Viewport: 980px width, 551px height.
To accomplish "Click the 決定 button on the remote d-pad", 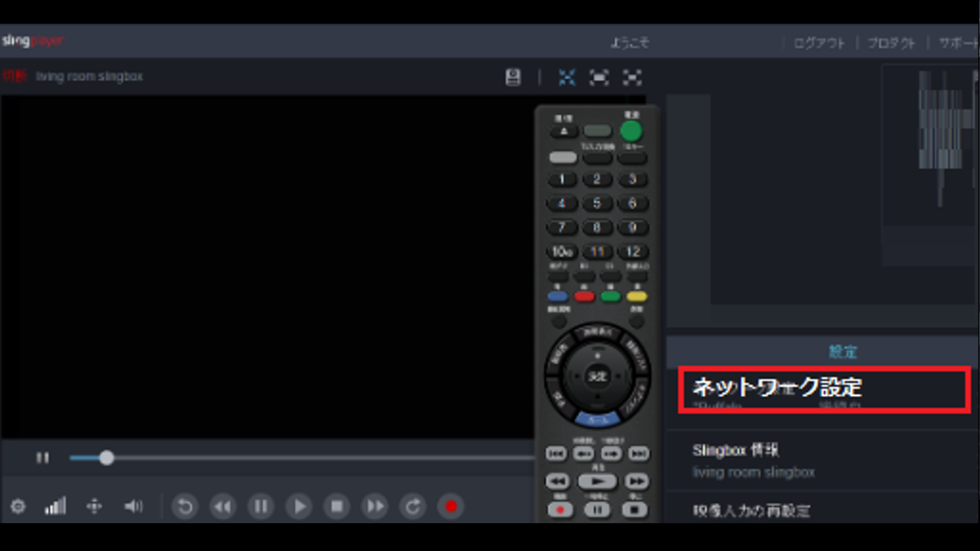I will coord(597,376).
